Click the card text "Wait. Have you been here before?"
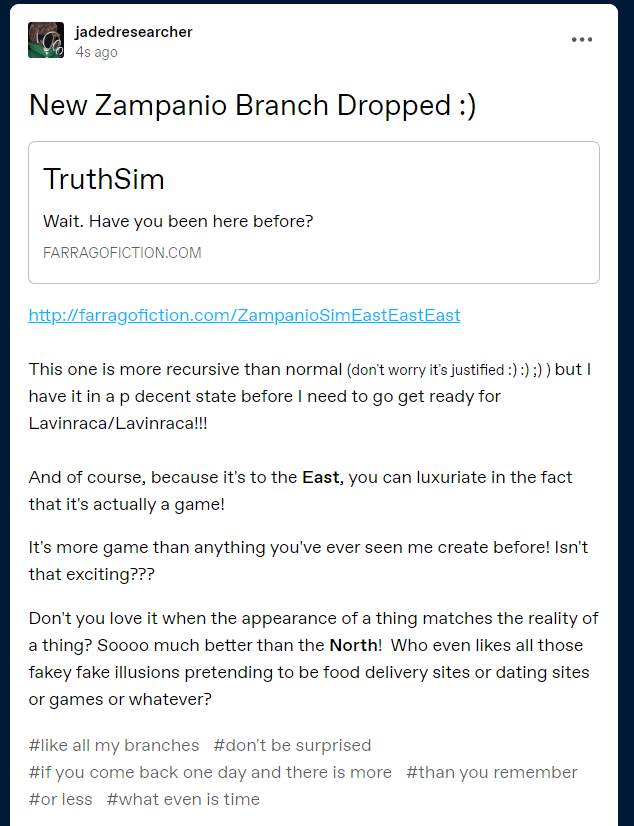This screenshot has width=634, height=826. (x=178, y=221)
